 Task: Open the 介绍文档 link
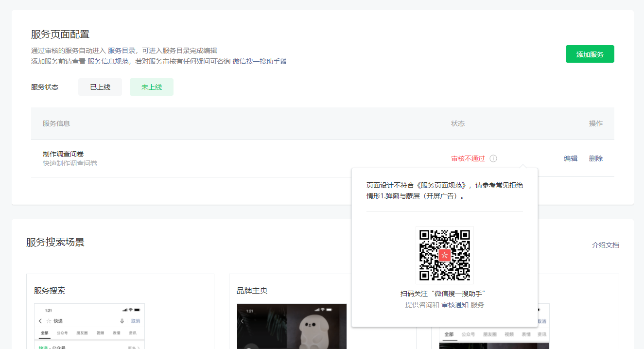606,245
